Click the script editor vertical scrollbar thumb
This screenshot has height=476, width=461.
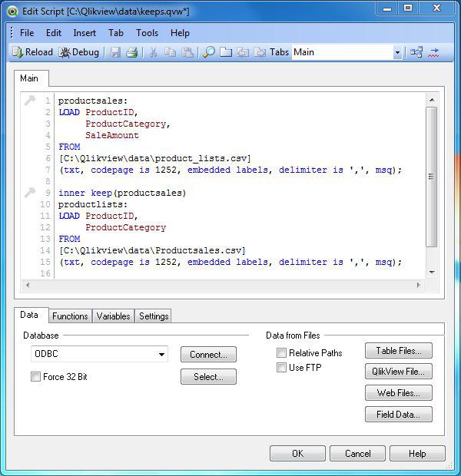point(432,177)
